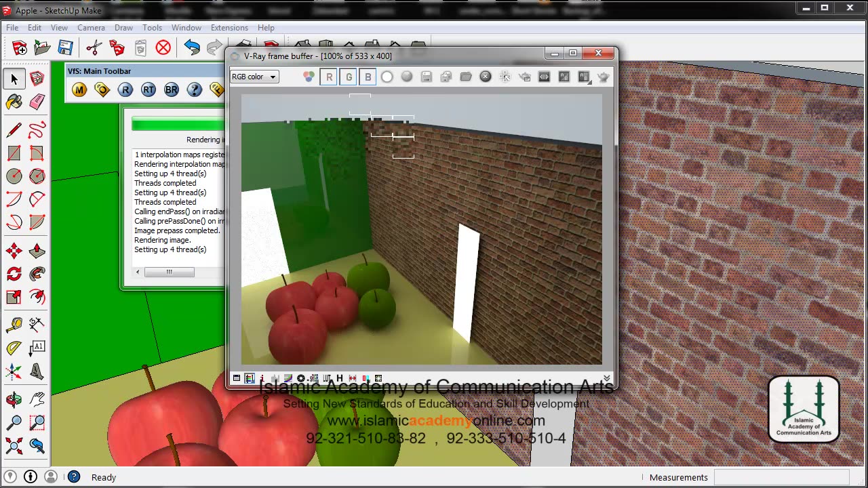Select the Rotate tool
The height and width of the screenshot is (488, 868).
[14, 274]
